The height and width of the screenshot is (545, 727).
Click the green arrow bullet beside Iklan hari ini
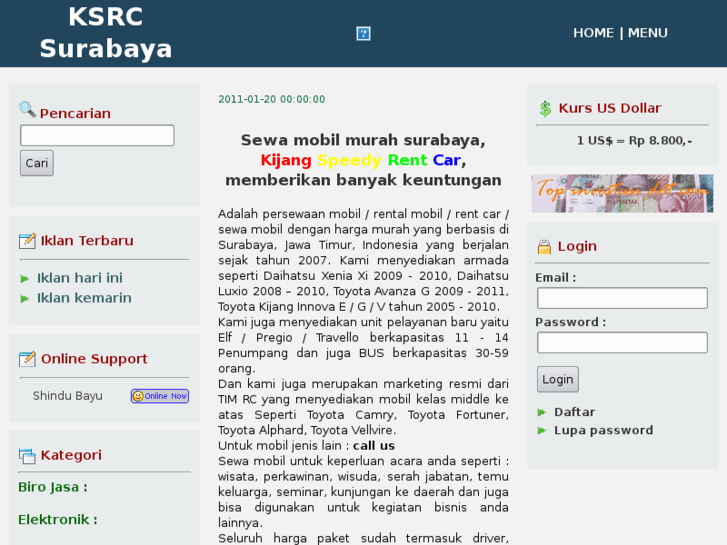[25, 278]
